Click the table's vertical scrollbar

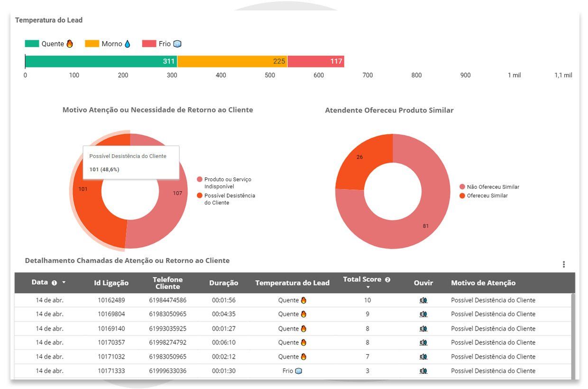point(573,336)
